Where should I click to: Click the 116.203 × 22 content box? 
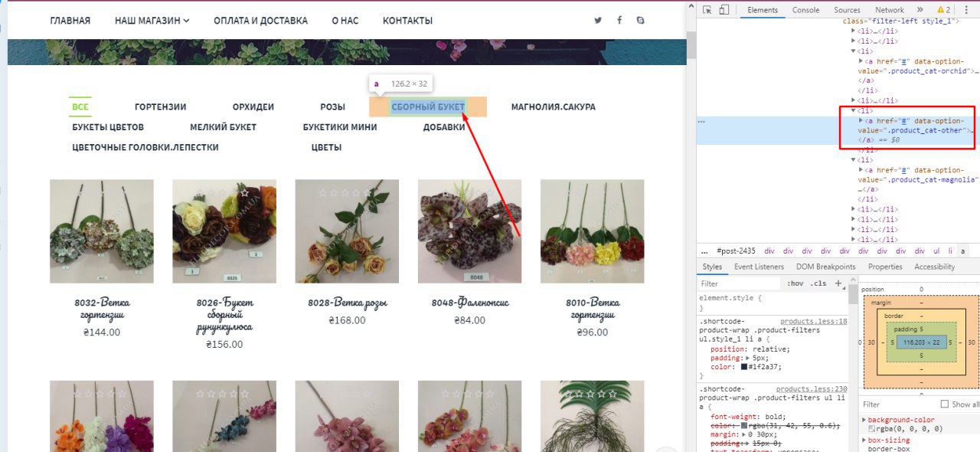coord(920,342)
